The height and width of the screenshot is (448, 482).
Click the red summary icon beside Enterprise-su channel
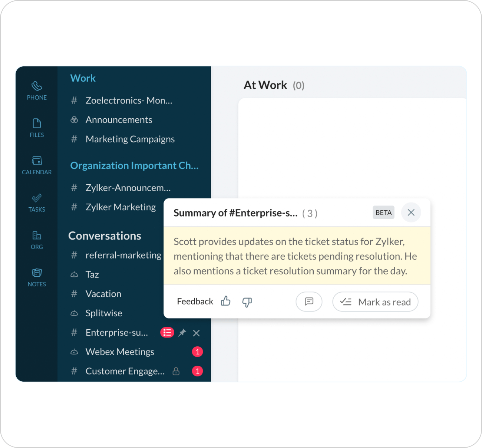coord(167,332)
